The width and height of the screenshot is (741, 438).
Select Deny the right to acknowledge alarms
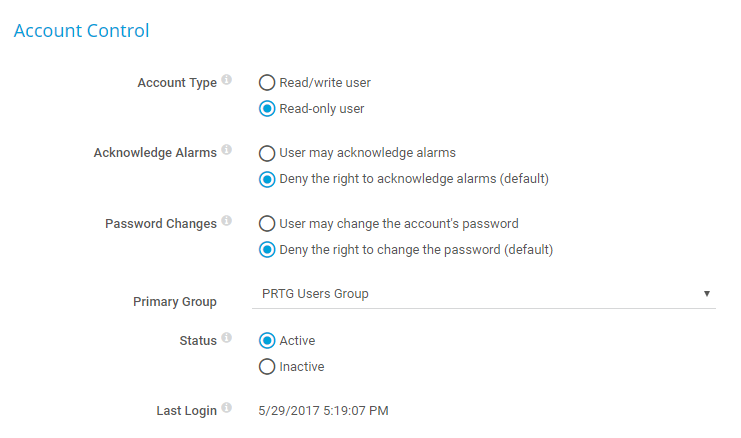point(267,179)
